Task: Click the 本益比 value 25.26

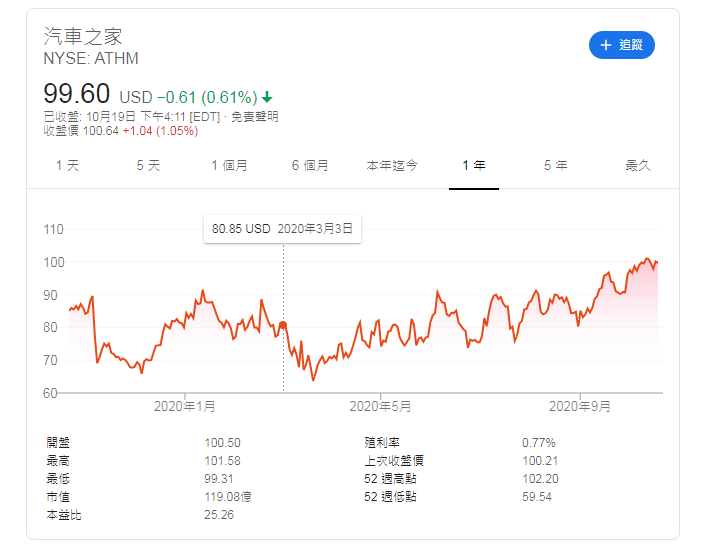Action: click(x=219, y=514)
